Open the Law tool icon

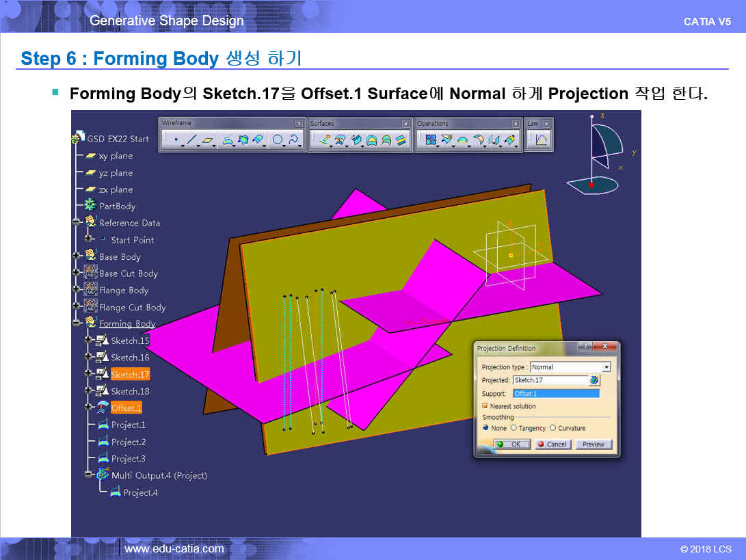coord(541,140)
